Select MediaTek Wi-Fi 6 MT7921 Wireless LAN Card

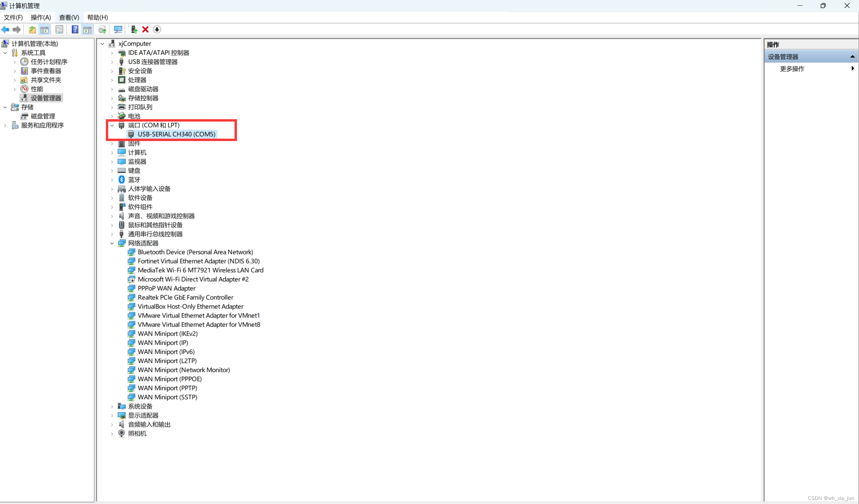pos(200,270)
